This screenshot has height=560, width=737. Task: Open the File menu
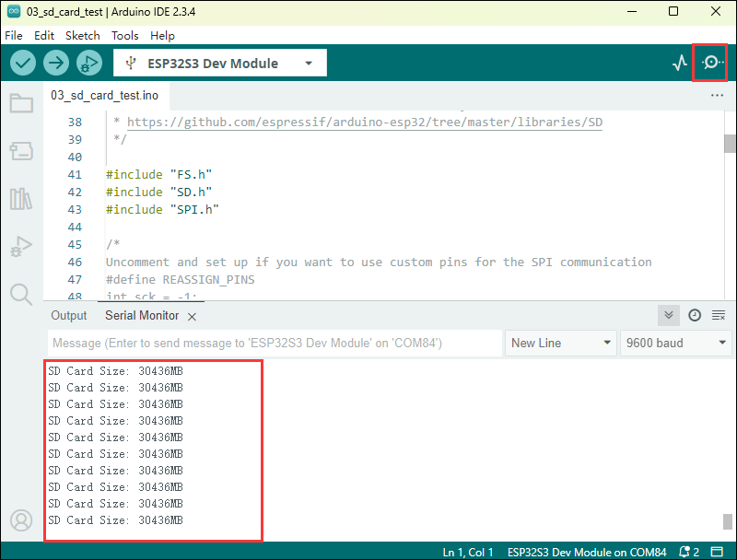coord(14,36)
